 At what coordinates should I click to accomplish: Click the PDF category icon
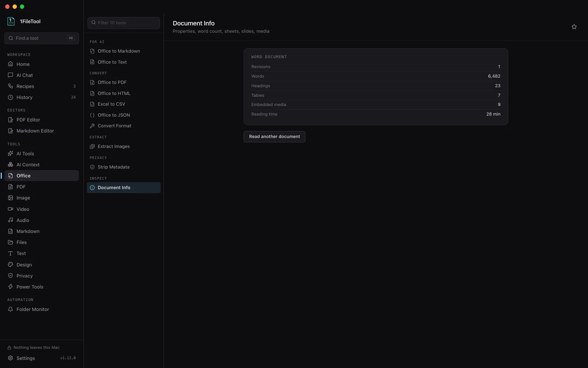click(x=11, y=187)
